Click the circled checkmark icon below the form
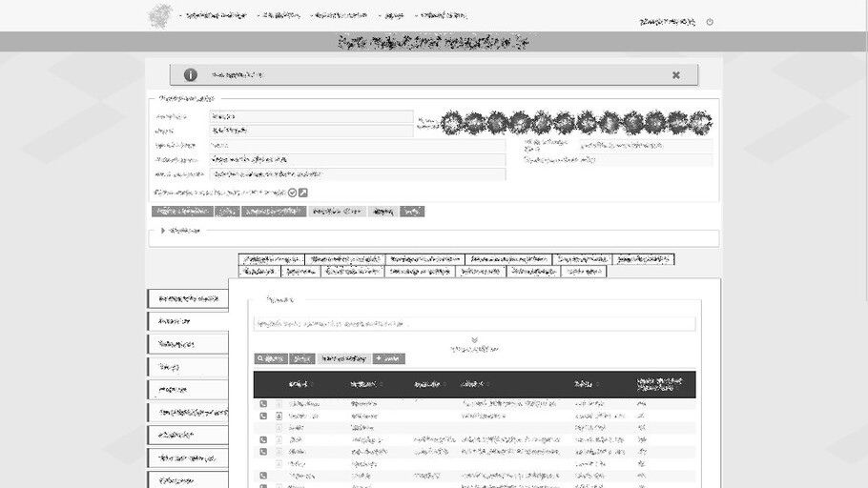Screen dimensions: 868x488 (x=293, y=193)
